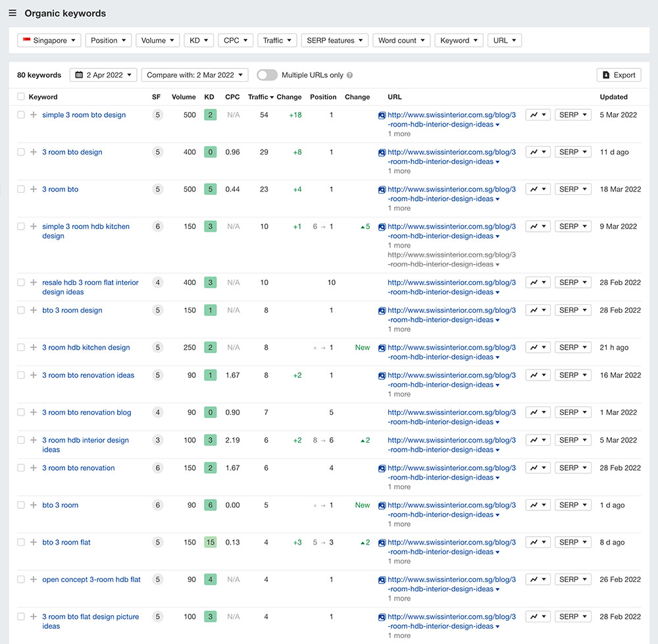
Task: Click the Export button
Action: 619,75
